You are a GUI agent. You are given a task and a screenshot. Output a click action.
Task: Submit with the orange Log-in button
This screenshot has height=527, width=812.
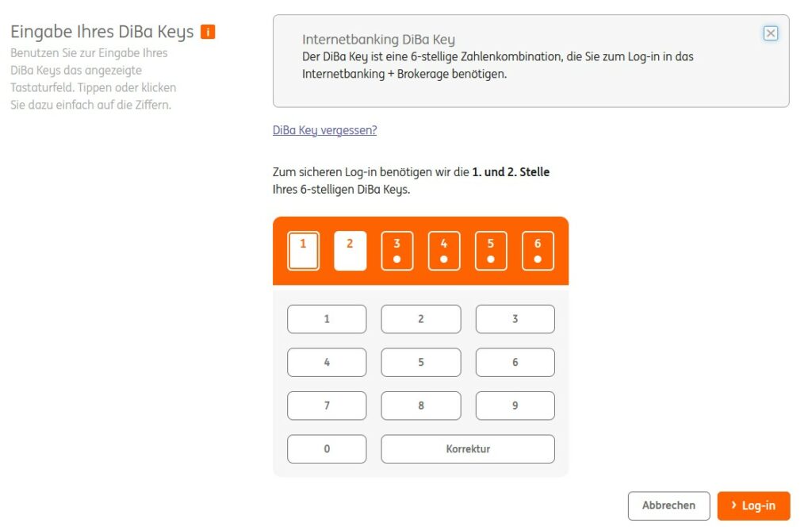753,506
